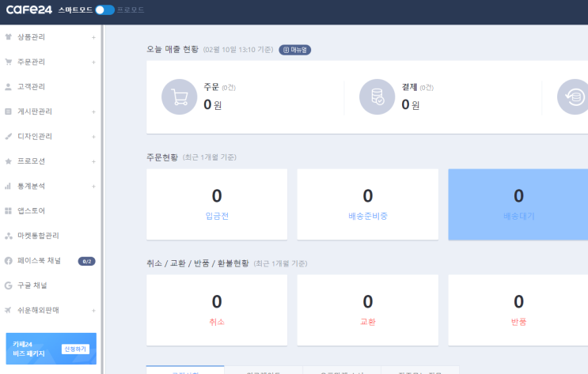
Task: Click the Google G icon
Action: click(x=8, y=285)
